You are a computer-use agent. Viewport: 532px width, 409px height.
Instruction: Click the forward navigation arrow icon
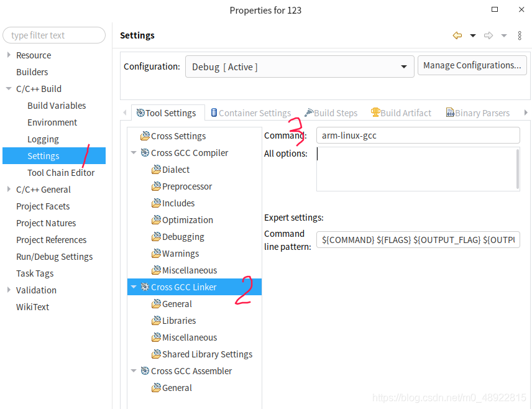pyautogui.click(x=488, y=36)
